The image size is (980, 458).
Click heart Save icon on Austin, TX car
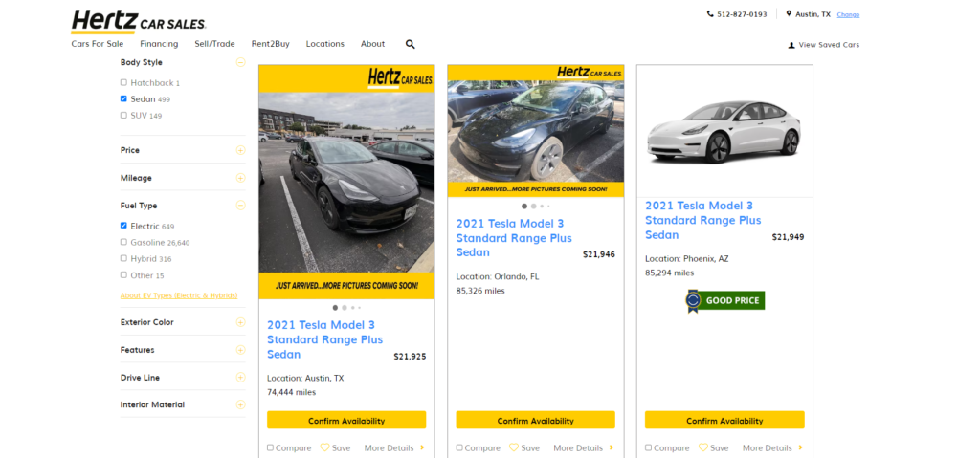tap(324, 447)
